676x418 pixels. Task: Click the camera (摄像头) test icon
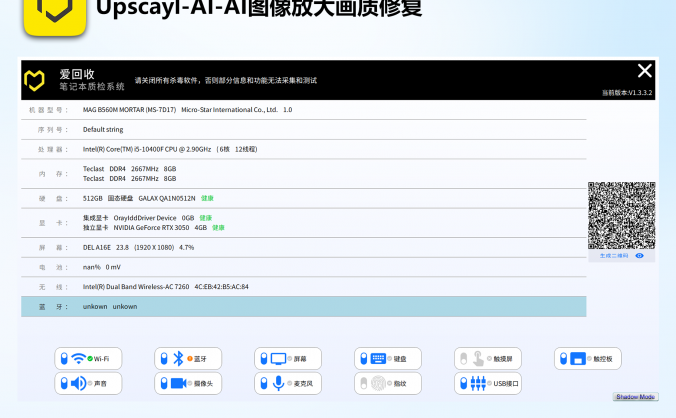(x=179, y=383)
